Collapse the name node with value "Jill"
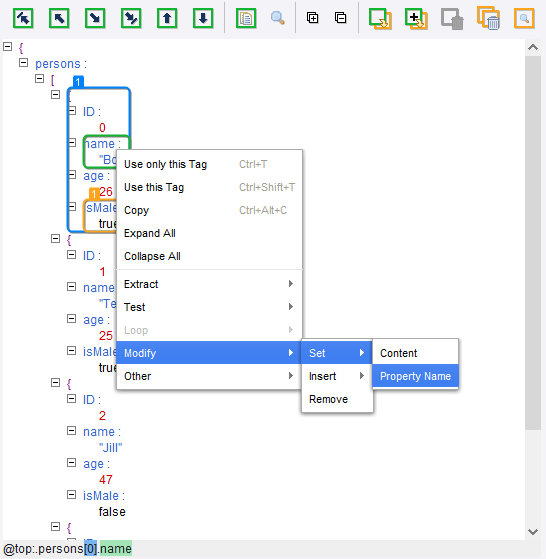This screenshot has height=559, width=546. [x=72, y=431]
